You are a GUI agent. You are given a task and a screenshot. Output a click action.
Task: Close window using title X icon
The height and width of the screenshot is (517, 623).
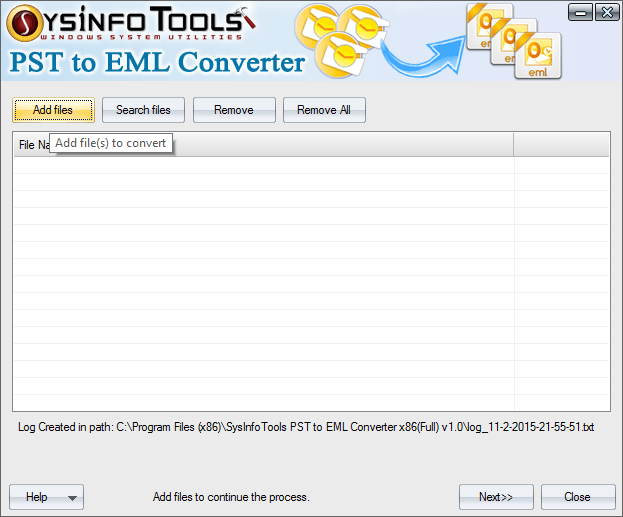[607, 13]
